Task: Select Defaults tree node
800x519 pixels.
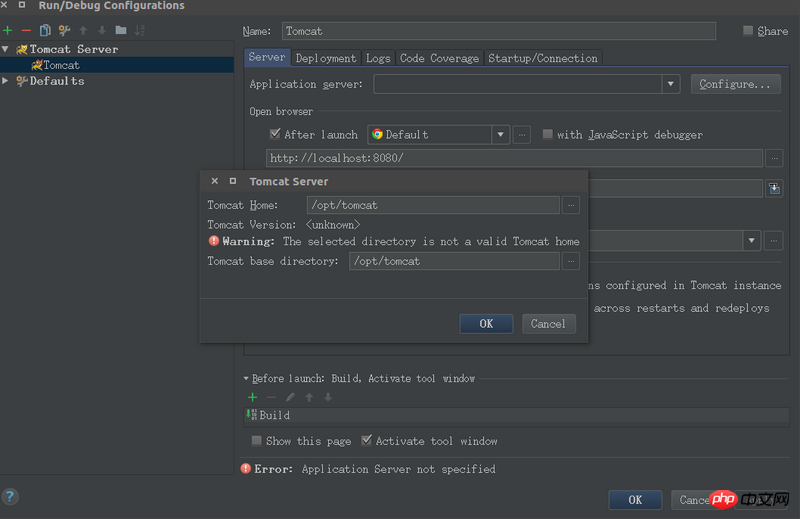Action: [57, 81]
